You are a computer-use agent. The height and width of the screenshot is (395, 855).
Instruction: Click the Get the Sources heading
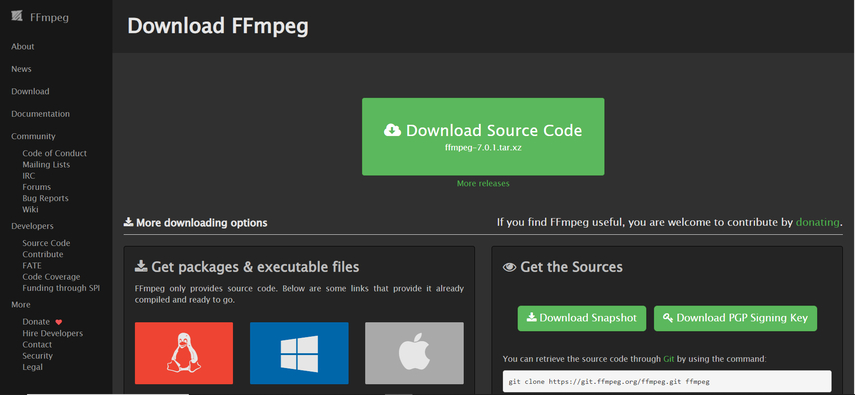(563, 267)
